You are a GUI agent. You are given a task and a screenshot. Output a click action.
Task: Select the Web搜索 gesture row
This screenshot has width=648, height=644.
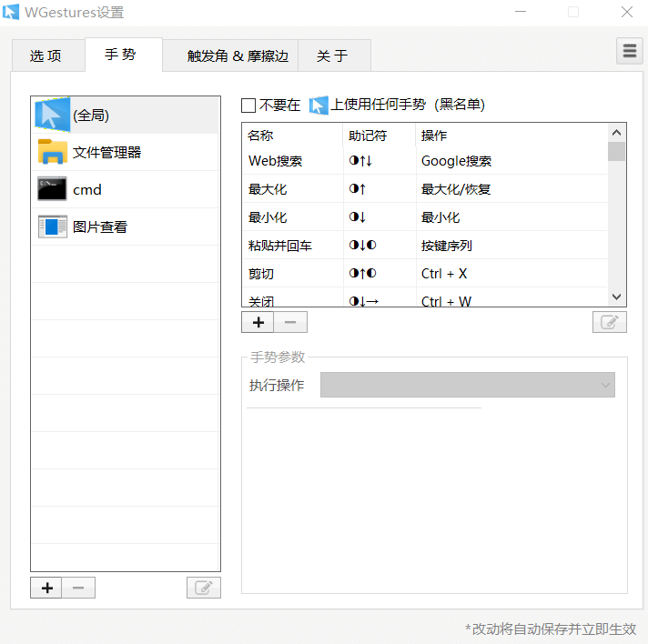(x=424, y=161)
